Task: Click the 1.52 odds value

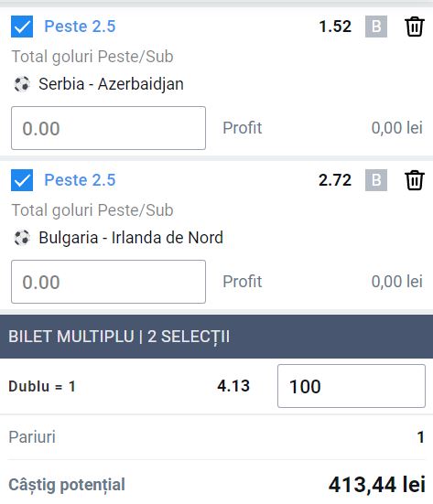Action: click(x=335, y=27)
